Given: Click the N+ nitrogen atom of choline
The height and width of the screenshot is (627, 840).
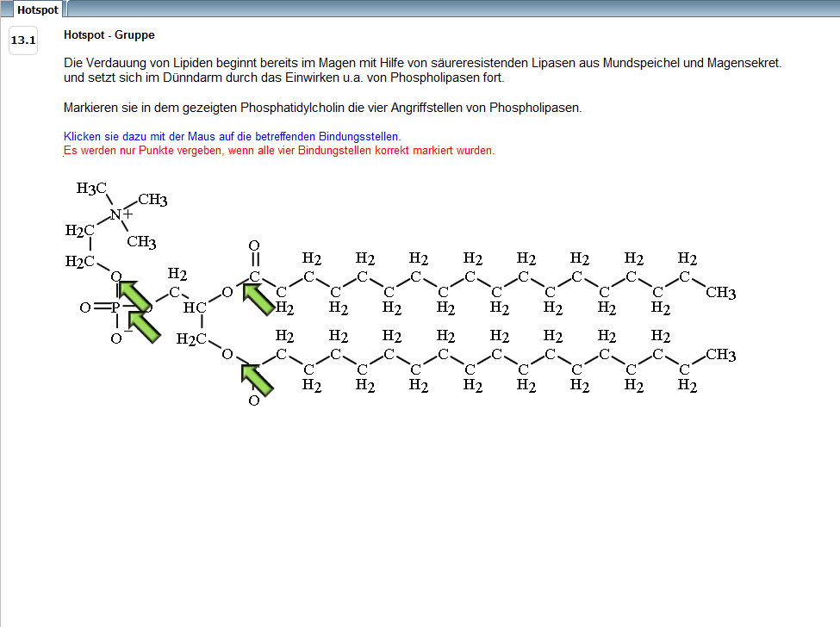Looking at the screenshot, I should (121, 214).
